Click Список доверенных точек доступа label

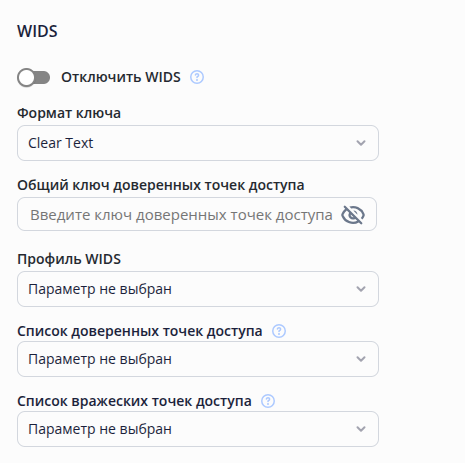coord(140,331)
